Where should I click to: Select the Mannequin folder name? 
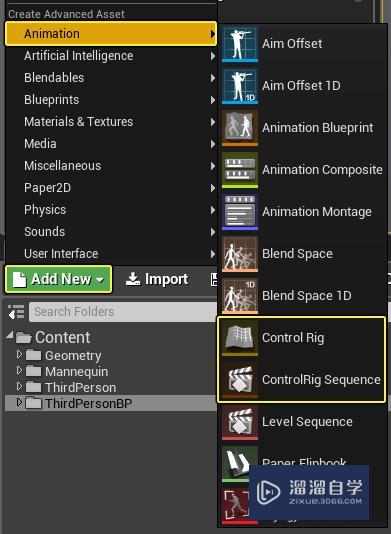[x=77, y=372]
